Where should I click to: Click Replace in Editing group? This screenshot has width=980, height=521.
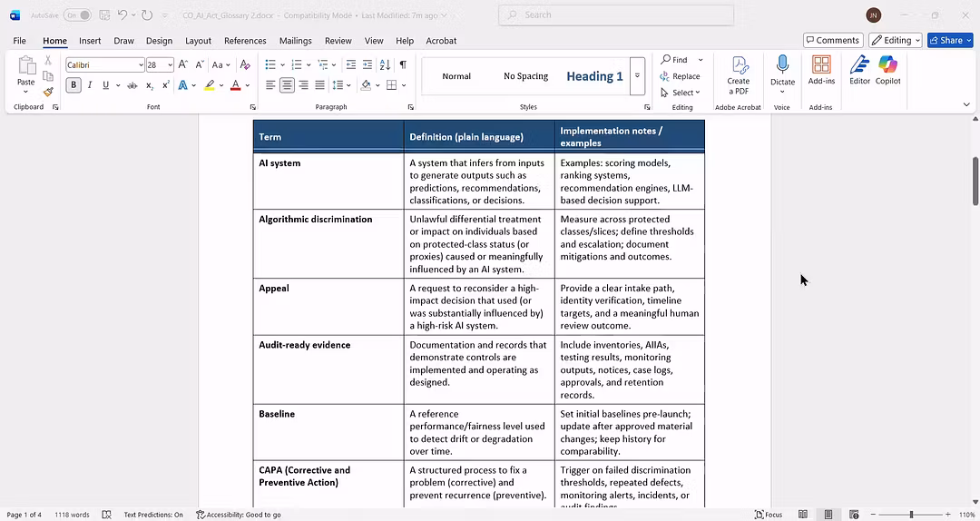pyautogui.click(x=680, y=76)
